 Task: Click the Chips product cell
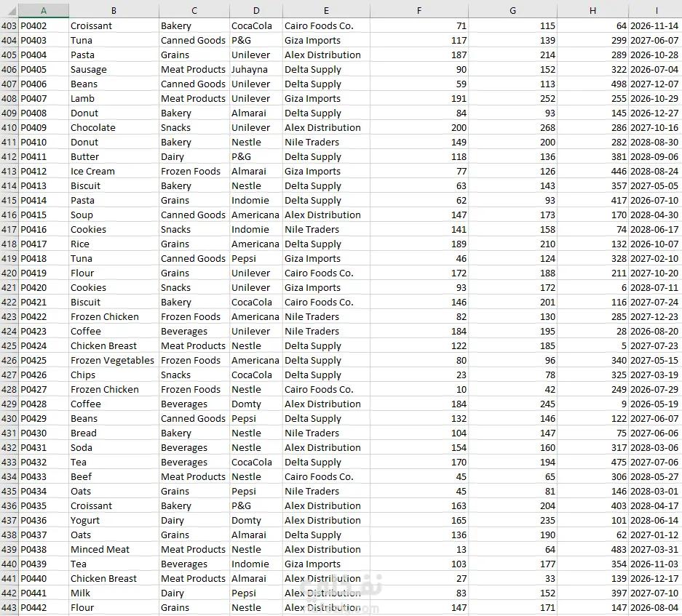point(114,375)
